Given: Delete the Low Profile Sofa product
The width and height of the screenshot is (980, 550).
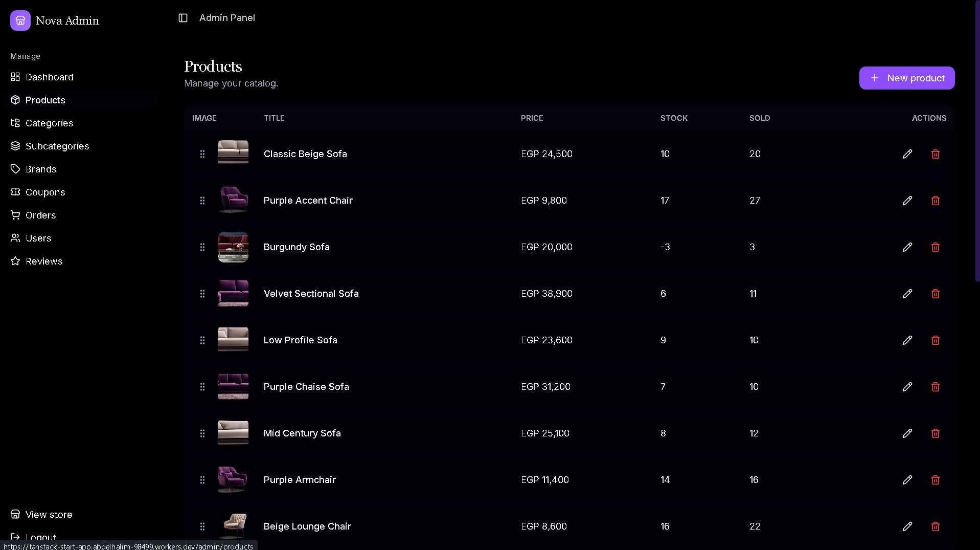Looking at the screenshot, I should click(x=936, y=340).
